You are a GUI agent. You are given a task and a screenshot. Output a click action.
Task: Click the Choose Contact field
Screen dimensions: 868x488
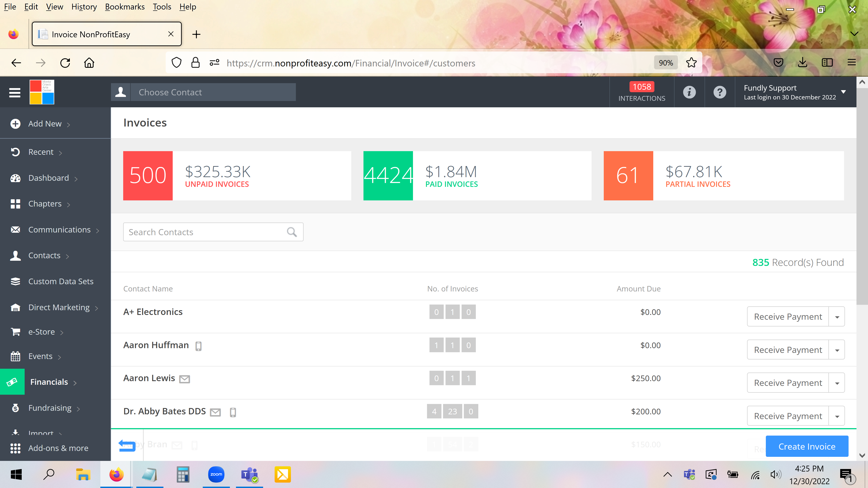click(x=213, y=92)
